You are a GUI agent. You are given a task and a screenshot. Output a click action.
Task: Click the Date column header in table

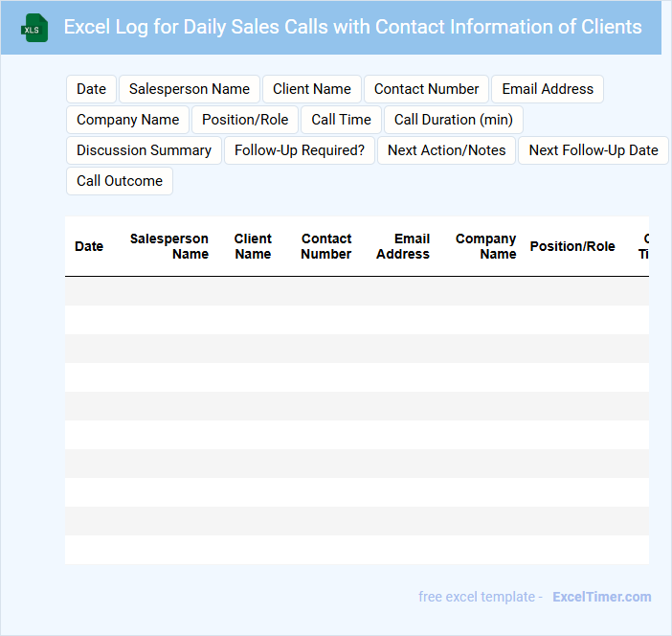click(89, 246)
